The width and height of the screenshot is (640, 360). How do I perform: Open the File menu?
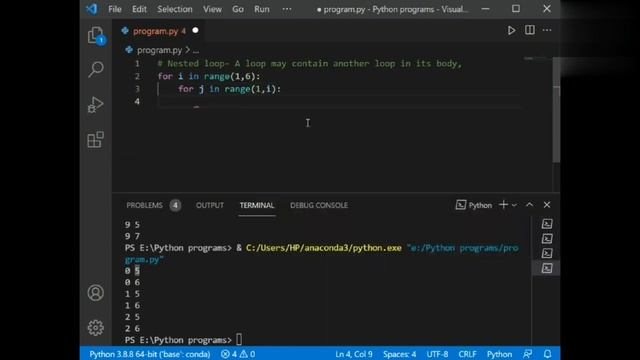pyautogui.click(x=115, y=9)
